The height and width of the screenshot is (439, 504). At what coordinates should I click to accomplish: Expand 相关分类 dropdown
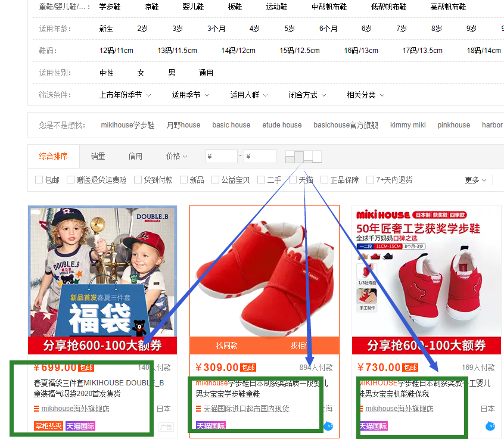click(366, 95)
